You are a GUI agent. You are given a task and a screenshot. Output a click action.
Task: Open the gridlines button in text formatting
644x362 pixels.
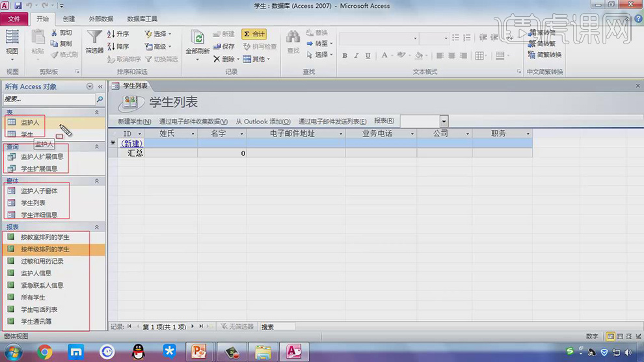[479, 55]
